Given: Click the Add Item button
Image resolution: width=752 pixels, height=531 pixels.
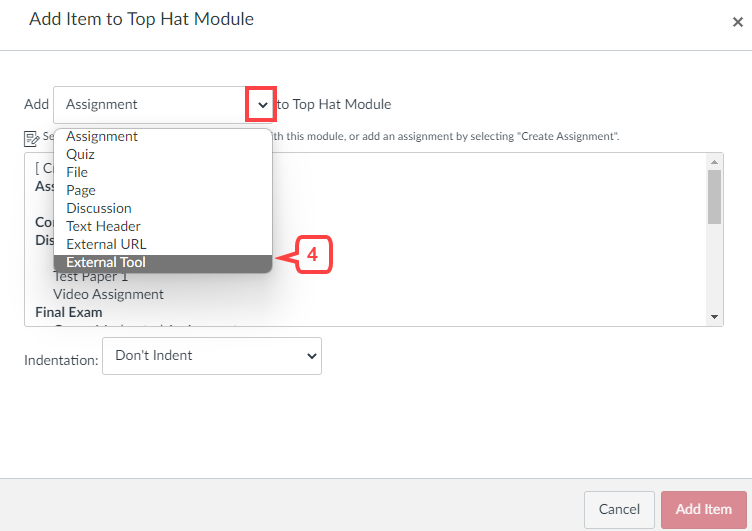Looking at the screenshot, I should tap(704, 509).
